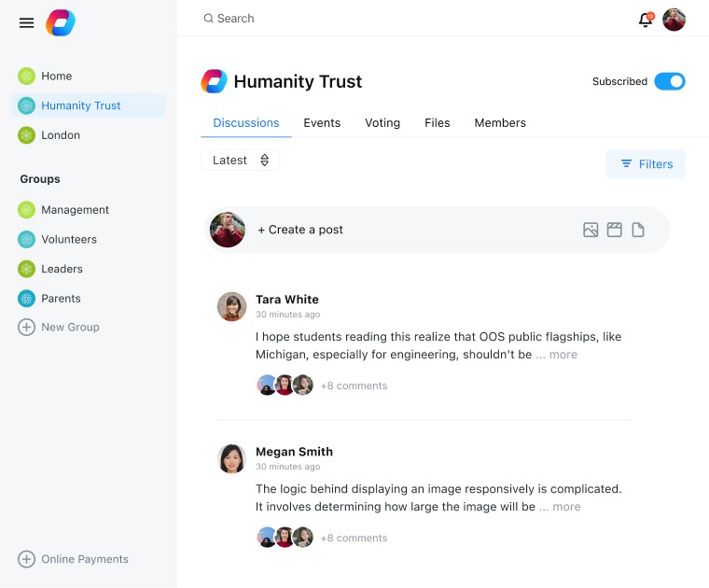Click the Volunteers group icon

26,239
